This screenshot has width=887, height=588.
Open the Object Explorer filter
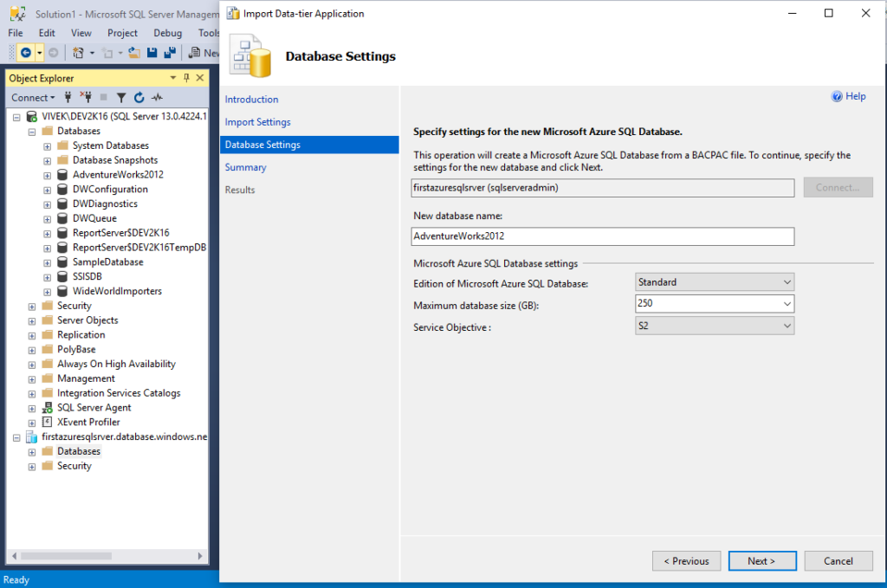pos(121,97)
